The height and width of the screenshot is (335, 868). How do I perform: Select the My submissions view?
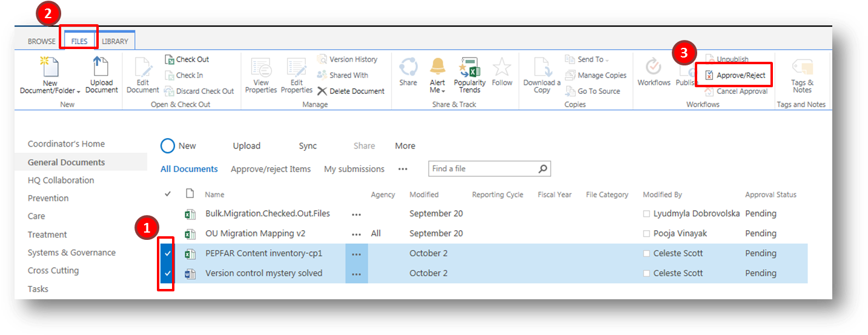point(354,169)
